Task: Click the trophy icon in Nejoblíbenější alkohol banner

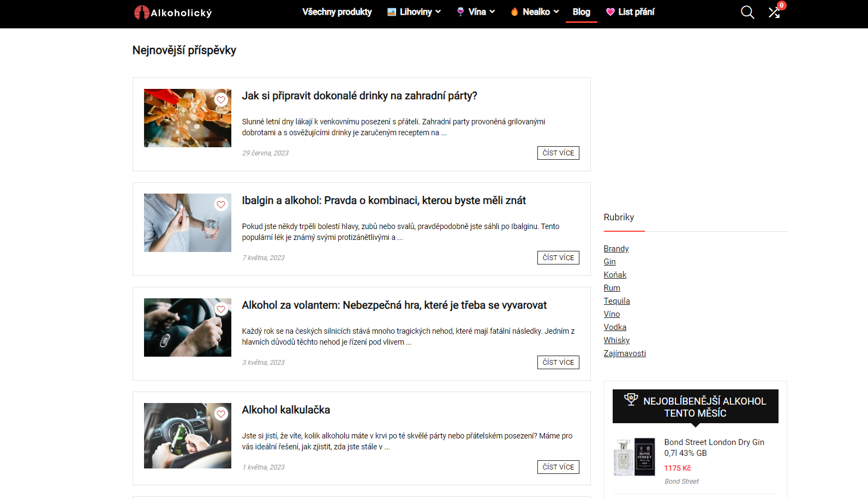Action: [x=631, y=399]
